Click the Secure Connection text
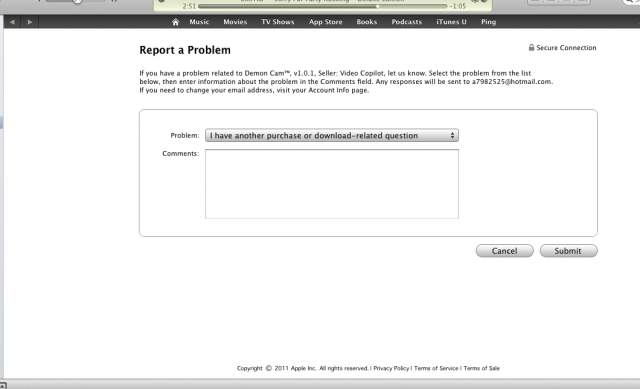The width and height of the screenshot is (640, 389). pos(566,48)
